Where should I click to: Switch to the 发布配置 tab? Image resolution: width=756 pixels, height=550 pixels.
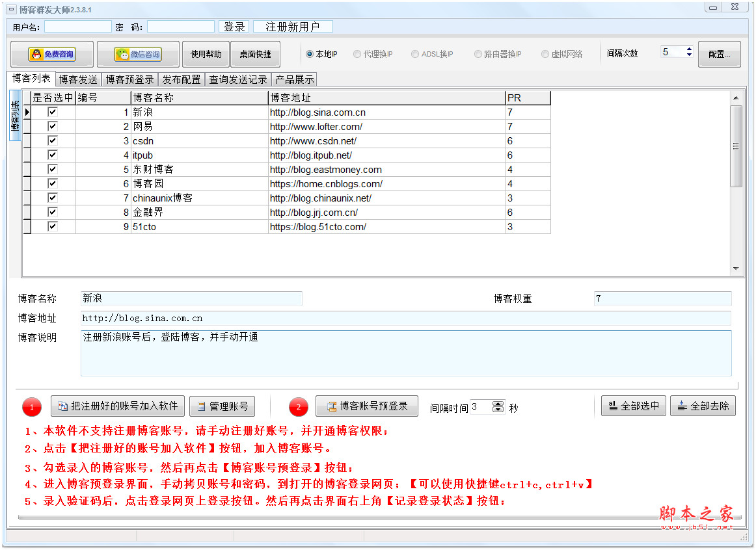coord(182,79)
